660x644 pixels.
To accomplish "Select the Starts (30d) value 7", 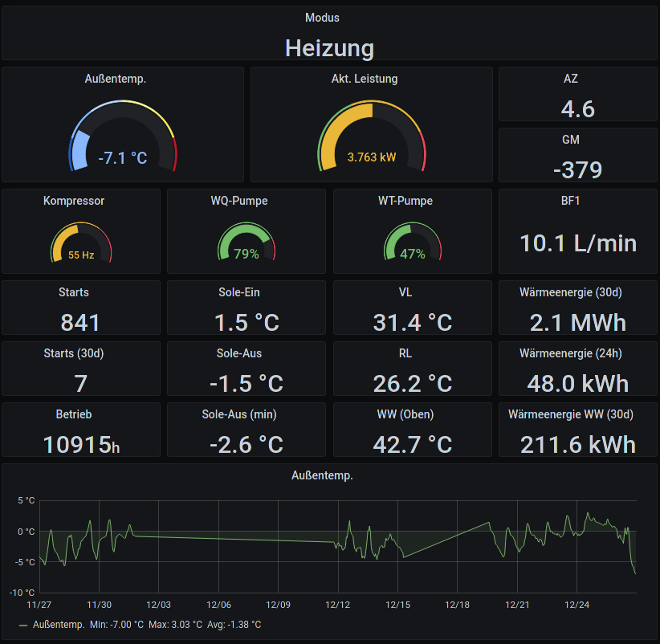I will pyautogui.click(x=81, y=384).
